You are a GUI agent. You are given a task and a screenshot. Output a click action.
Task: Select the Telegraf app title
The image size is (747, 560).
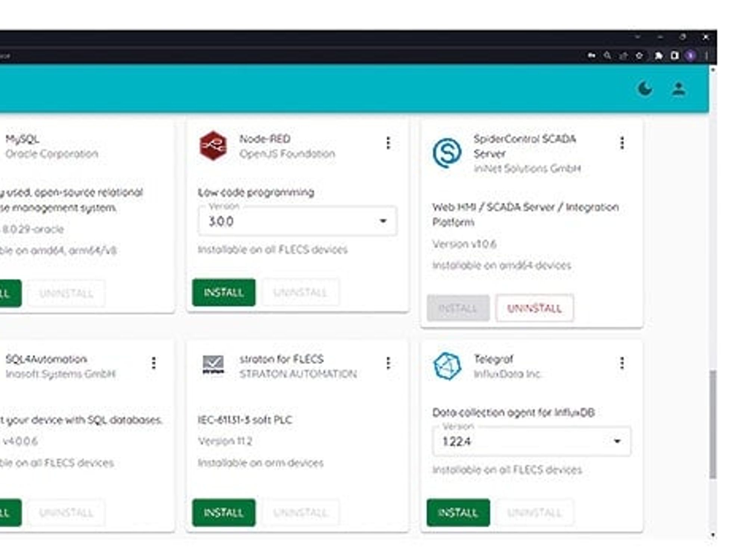[x=493, y=359]
